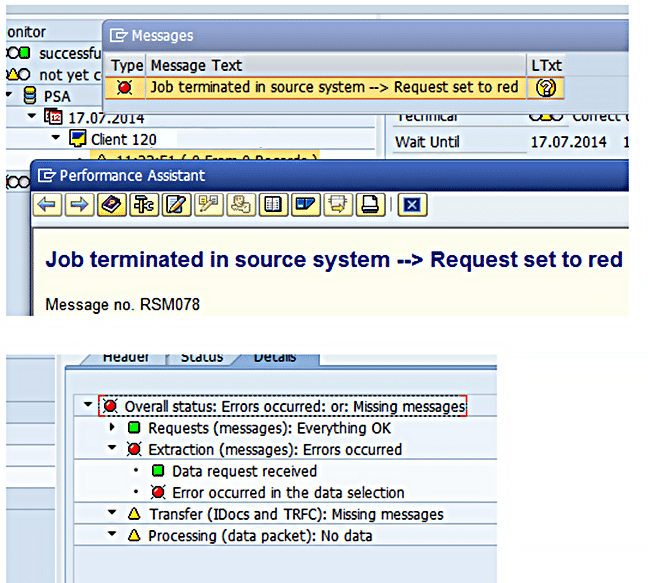
Task: Select the Details tab
Action: 275,359
